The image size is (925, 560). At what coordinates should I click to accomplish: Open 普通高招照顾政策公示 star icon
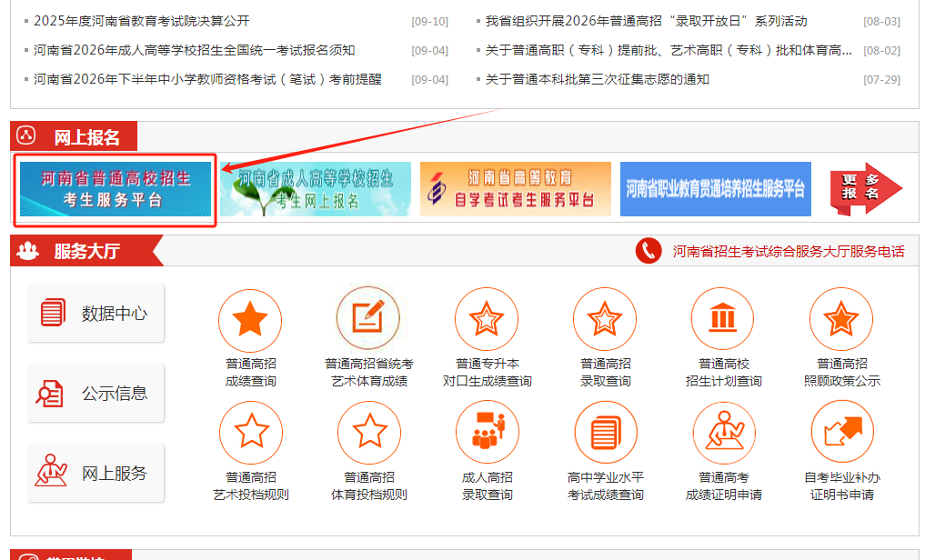tap(841, 319)
